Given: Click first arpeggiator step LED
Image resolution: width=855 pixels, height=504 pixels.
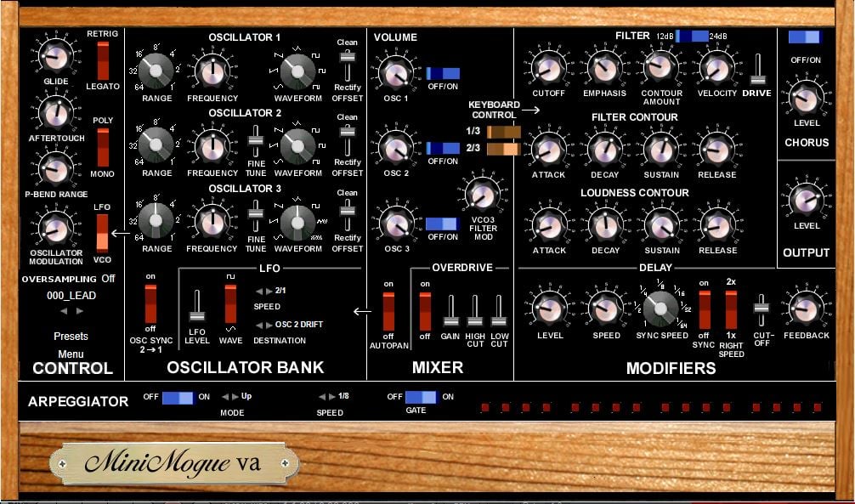Looking at the screenshot, I should [x=485, y=407].
